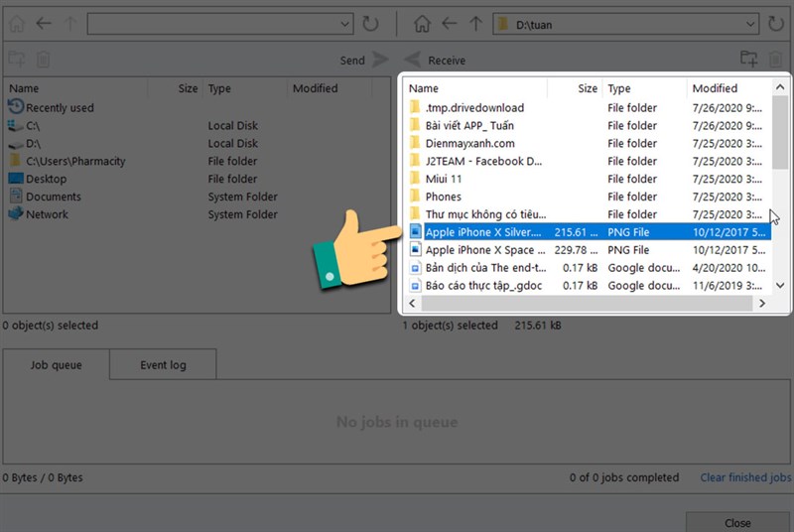
Task: Open the D:\tuan path dropdown
Action: pyautogui.click(x=750, y=24)
